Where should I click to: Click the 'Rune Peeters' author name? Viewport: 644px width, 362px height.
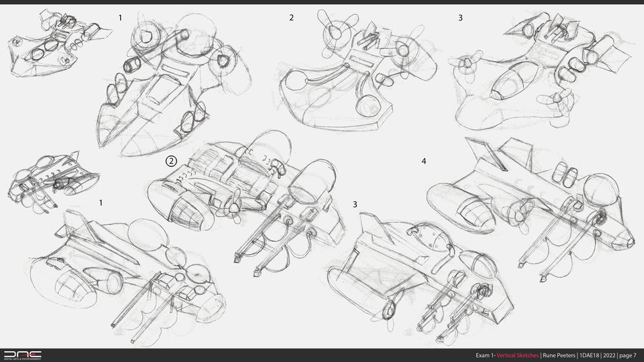pos(559,355)
